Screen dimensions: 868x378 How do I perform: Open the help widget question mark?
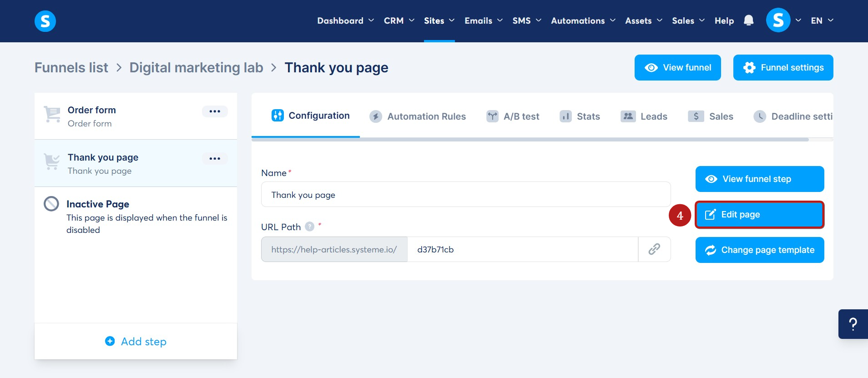(853, 324)
